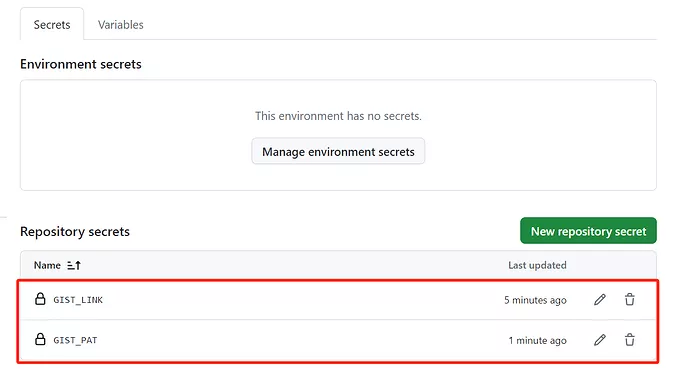The image size is (690, 372).
Task: Toggle the Name column sort arrow icon
Action: pyautogui.click(x=74, y=265)
